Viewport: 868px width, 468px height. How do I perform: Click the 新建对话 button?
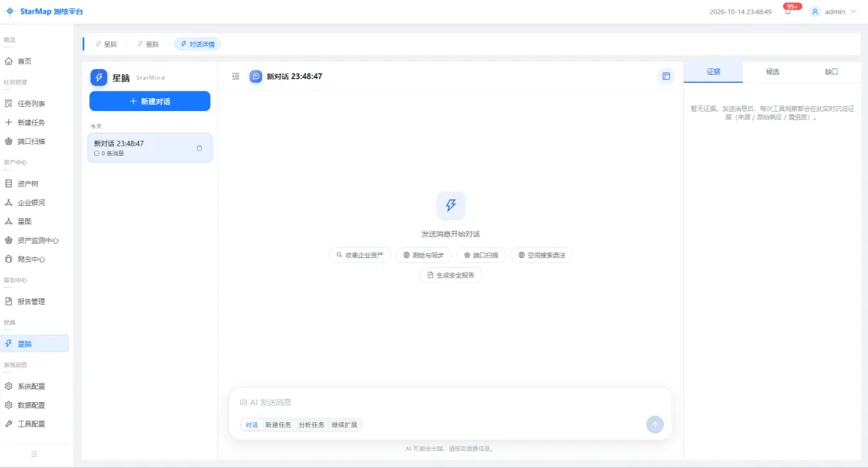(x=150, y=101)
